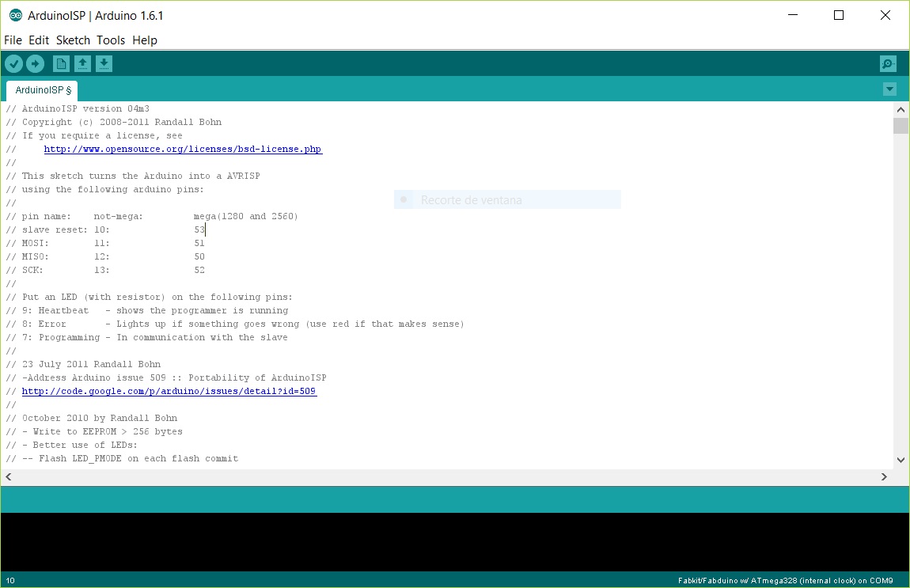Upload the sketch with the arrow icon
Image resolution: width=910 pixels, height=588 pixels.
[x=35, y=64]
